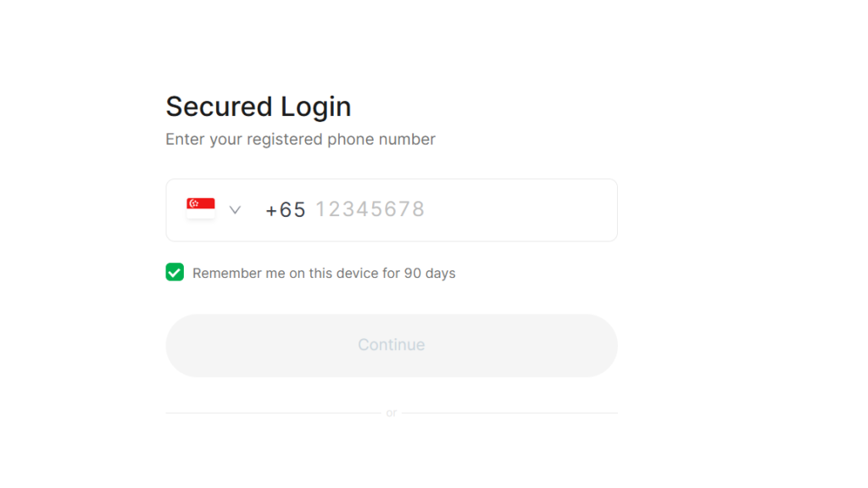Disable the 90 days remember option
Image resolution: width=868 pixels, height=488 pixels.
(175, 272)
